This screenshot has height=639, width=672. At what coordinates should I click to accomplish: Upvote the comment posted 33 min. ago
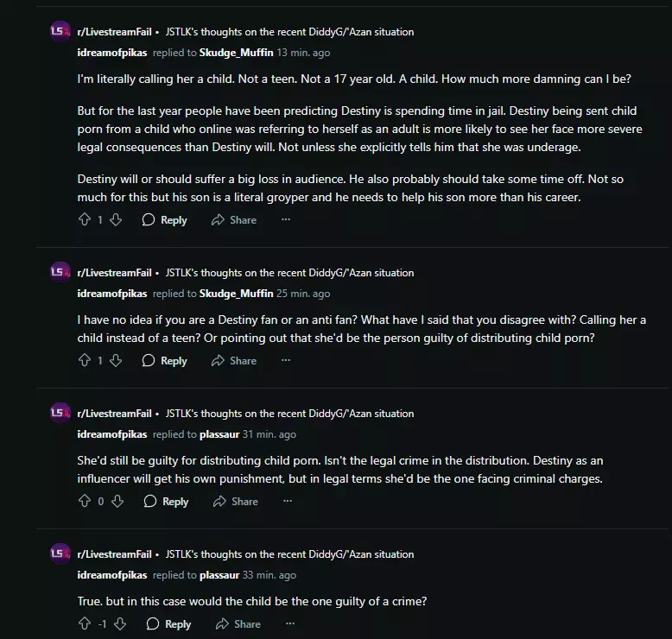click(x=85, y=624)
